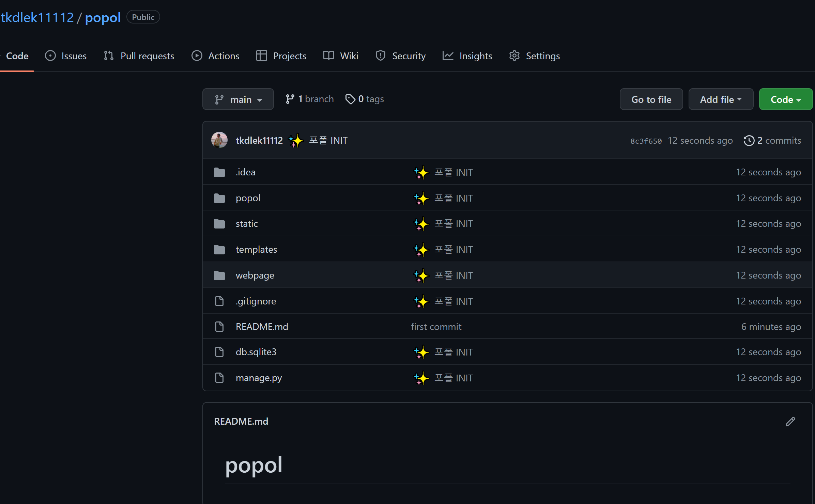This screenshot has height=504, width=815.
Task: Open the webpage folder
Action: click(255, 275)
